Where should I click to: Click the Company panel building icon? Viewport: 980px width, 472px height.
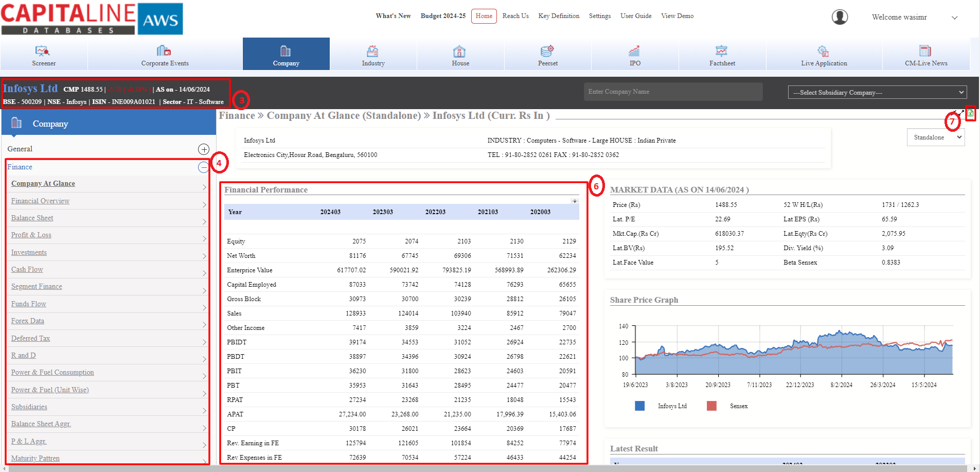point(16,123)
